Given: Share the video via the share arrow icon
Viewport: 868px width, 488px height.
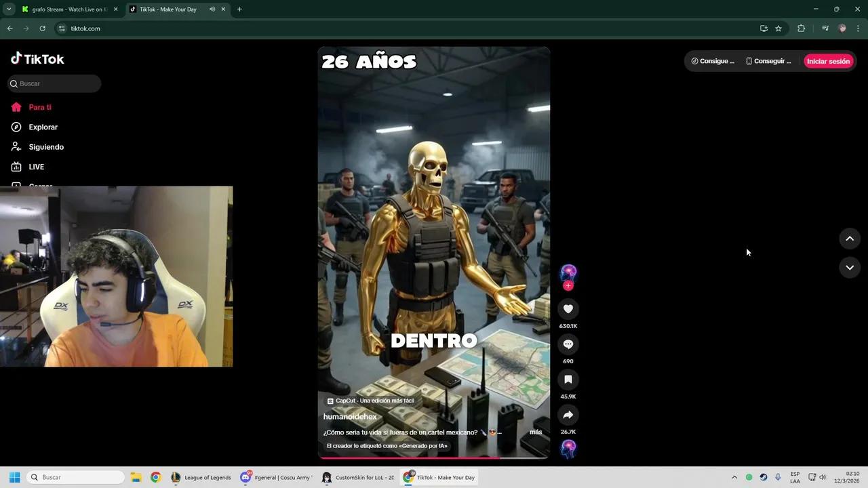Looking at the screenshot, I should tap(568, 414).
